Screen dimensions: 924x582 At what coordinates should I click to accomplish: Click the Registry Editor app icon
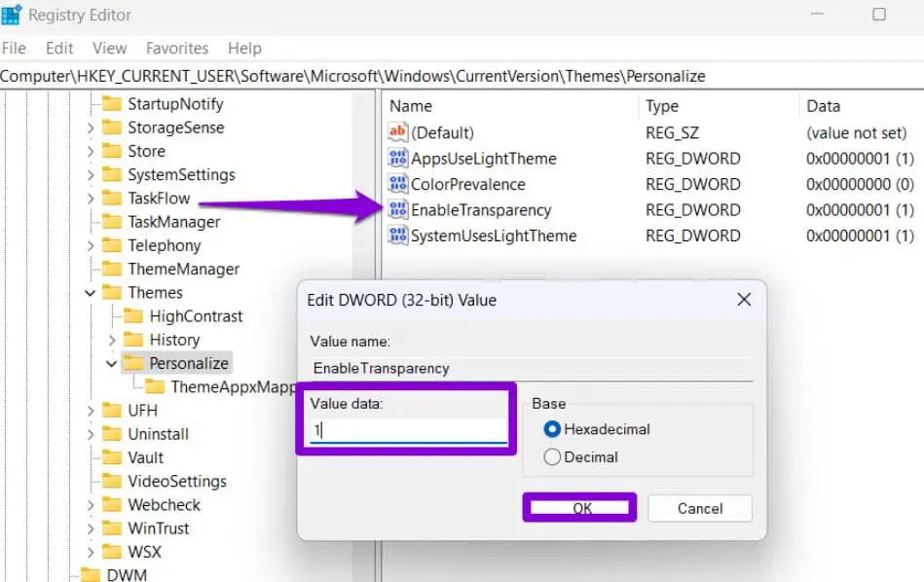click(x=11, y=15)
